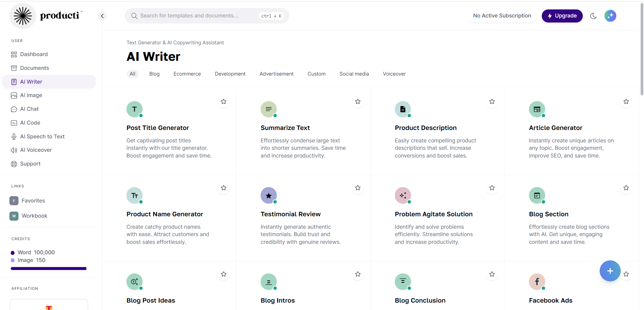Select the Social media filter tab
The width and height of the screenshot is (644, 310).
click(354, 74)
